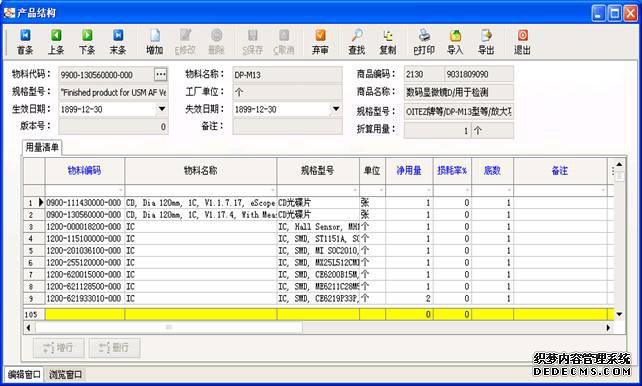Click the 物料名称 field showing DP-M13
The width and height of the screenshot is (642, 386).
pos(287,74)
